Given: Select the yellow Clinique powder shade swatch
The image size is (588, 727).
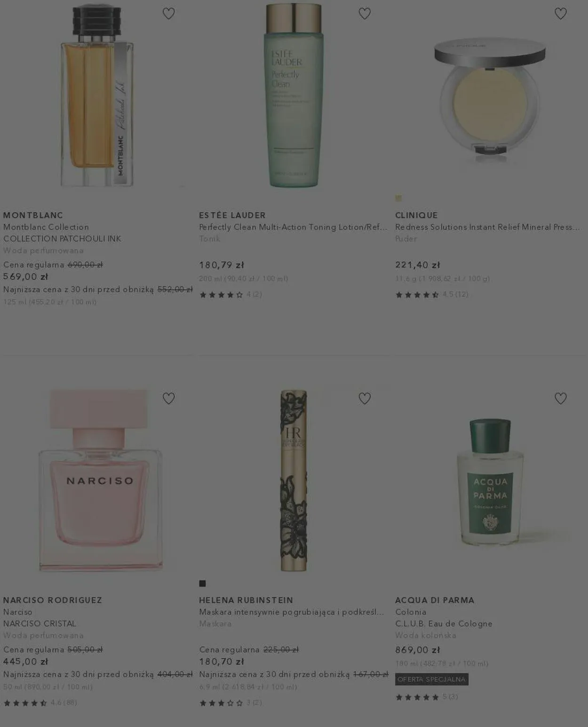Looking at the screenshot, I should point(398,198).
